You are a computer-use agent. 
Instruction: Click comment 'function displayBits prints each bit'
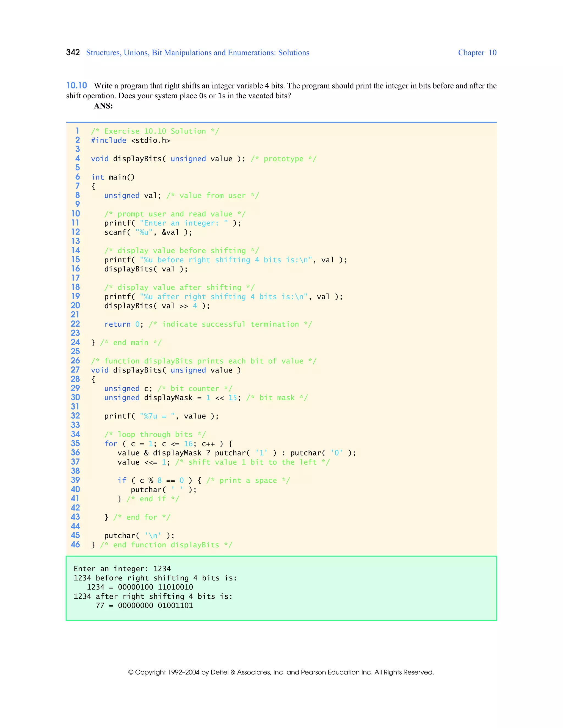click(204, 361)
